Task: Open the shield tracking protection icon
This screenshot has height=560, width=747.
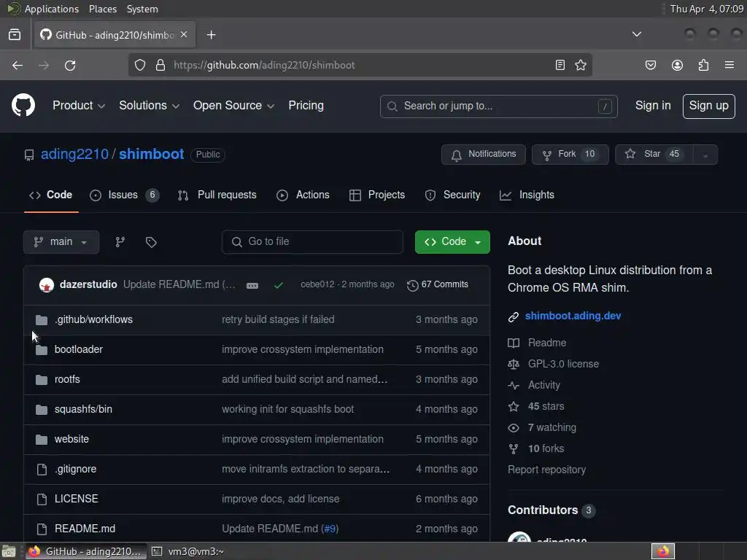Action: pos(139,65)
